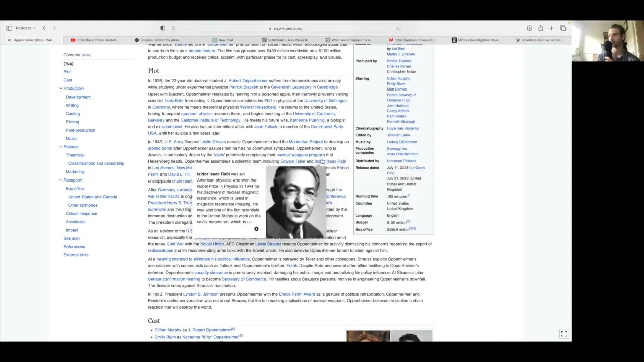The height and width of the screenshot is (362, 644).
Task: Open the Share icon in toolbar
Action: pyautogui.click(x=540, y=28)
